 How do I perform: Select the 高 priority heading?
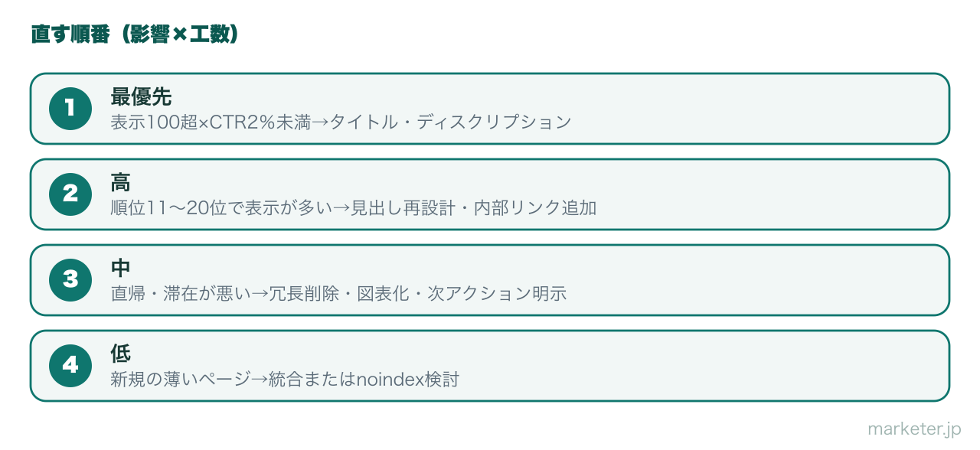[x=121, y=182]
